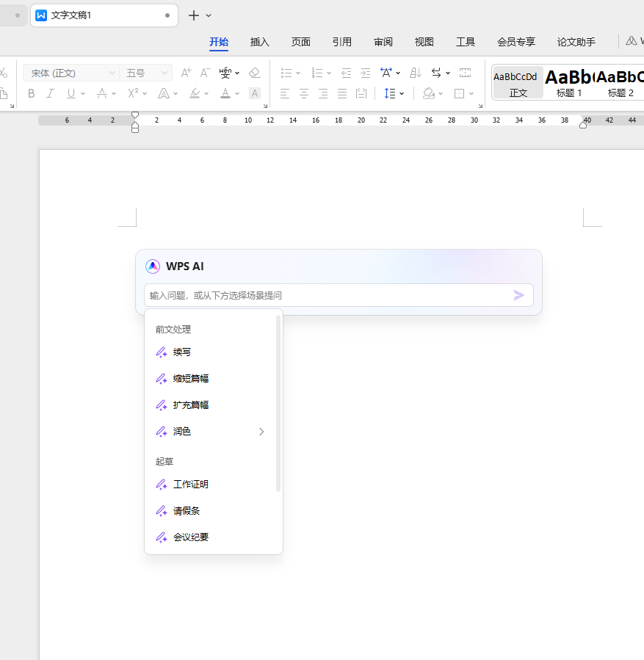The image size is (644, 660).
Task: Click the borders grid icon
Action: pos(459,93)
